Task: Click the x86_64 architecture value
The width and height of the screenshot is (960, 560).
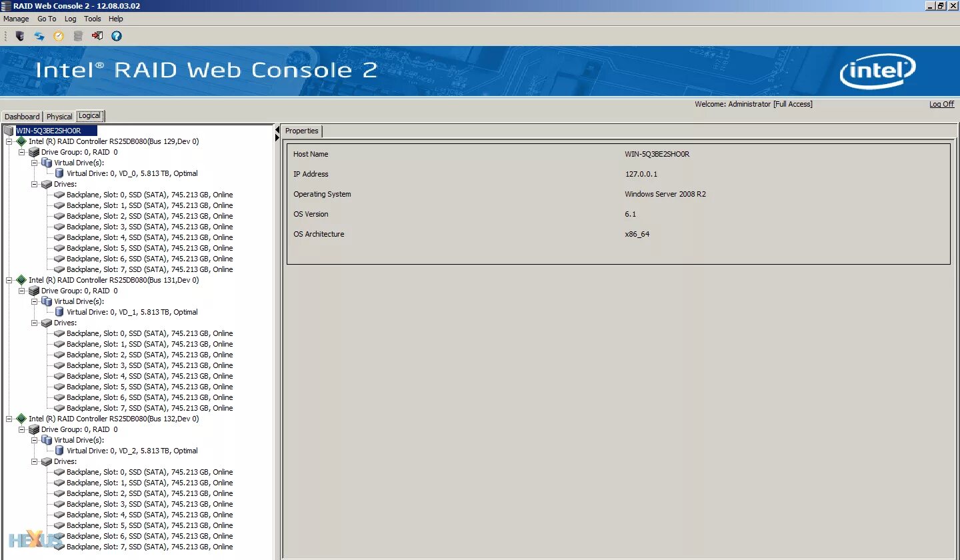Action: [x=637, y=234]
